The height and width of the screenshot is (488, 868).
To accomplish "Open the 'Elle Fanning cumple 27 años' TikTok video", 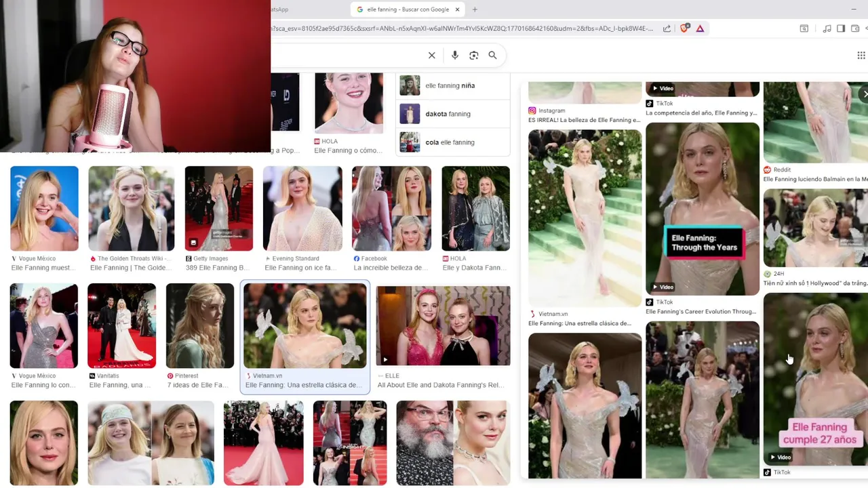I will pos(816,380).
